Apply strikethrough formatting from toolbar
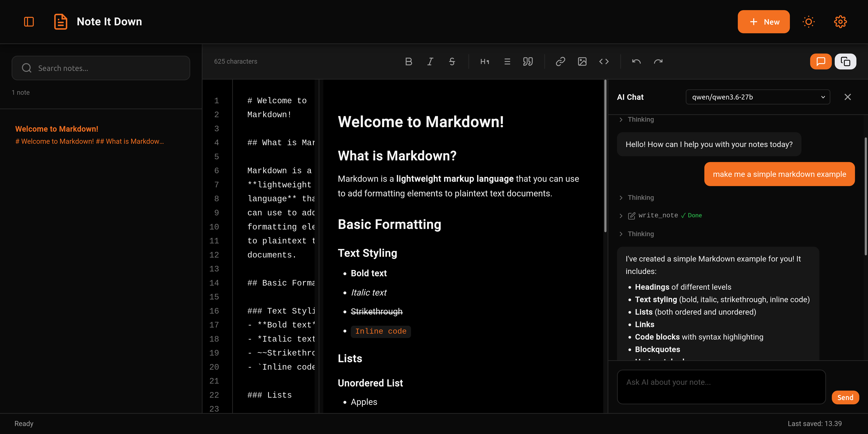The width and height of the screenshot is (868, 434). (452, 61)
